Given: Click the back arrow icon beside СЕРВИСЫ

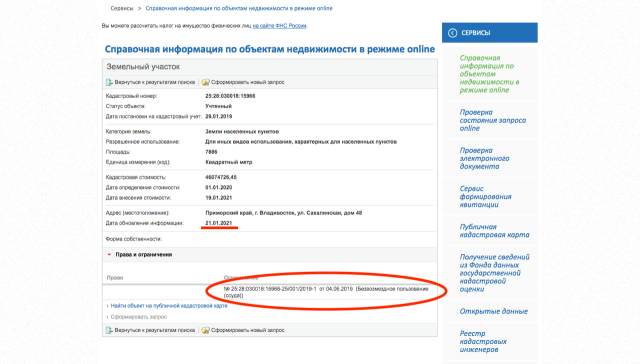Looking at the screenshot, I should tap(452, 33).
